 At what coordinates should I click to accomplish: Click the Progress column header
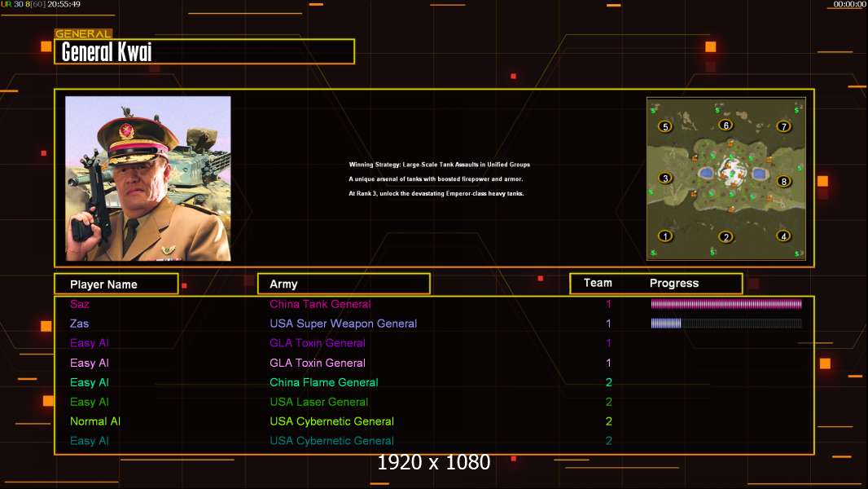[x=673, y=284]
